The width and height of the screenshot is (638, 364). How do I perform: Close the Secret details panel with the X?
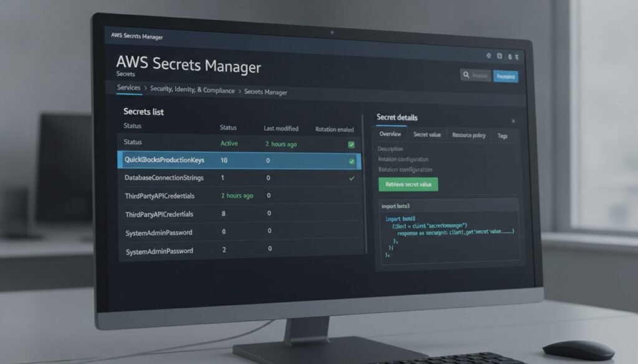click(x=513, y=121)
